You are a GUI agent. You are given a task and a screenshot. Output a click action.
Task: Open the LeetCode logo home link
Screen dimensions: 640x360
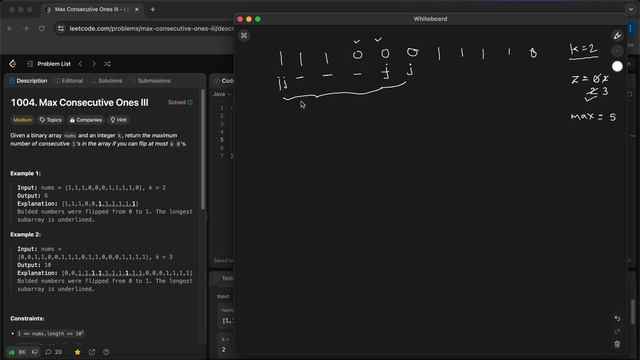pyautogui.click(x=13, y=64)
